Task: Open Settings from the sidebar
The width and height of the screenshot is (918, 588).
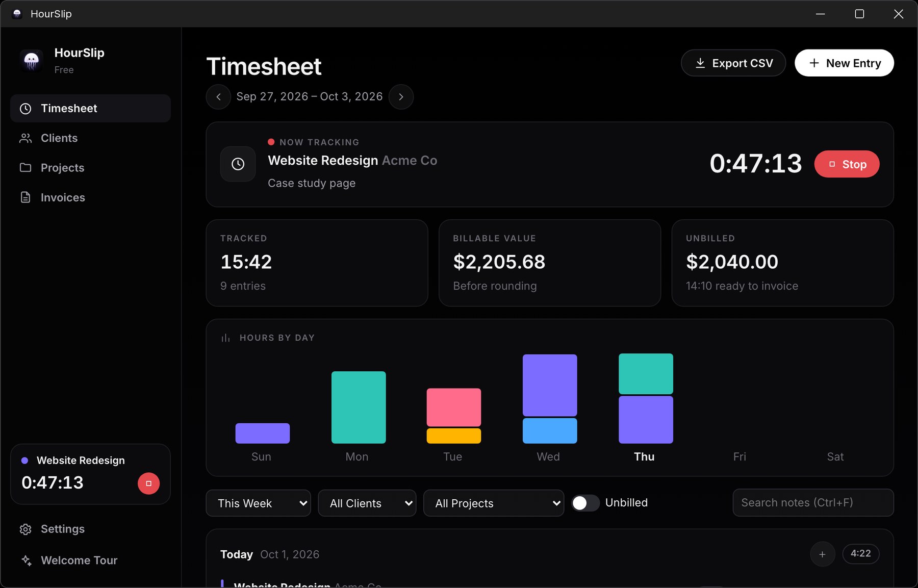Action: pos(90,529)
